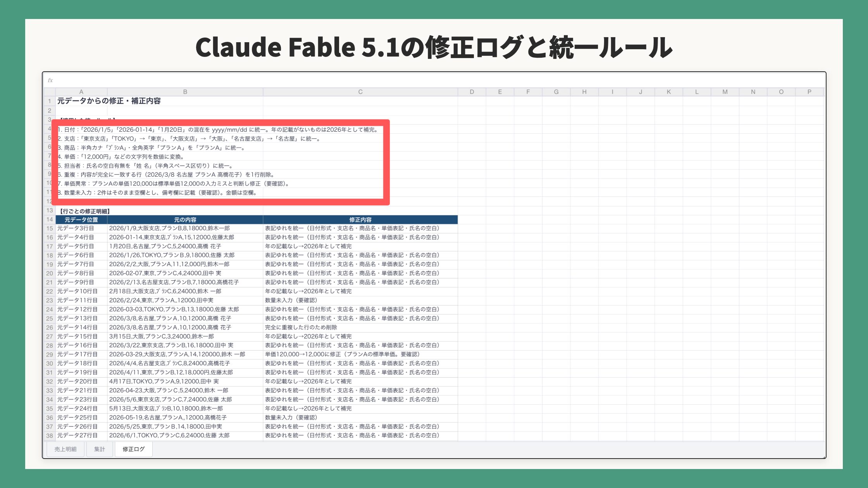Click the 修正内容 header cell

[x=360, y=220]
